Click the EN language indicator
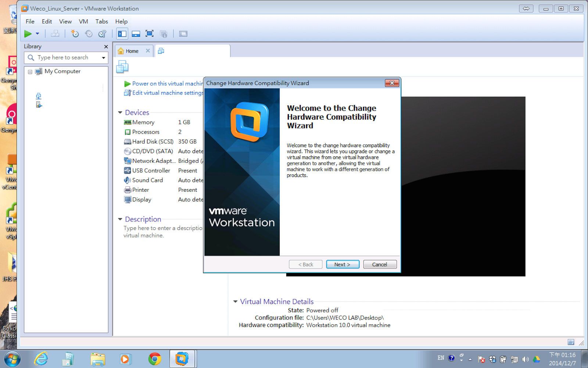The width and height of the screenshot is (588, 368). [x=441, y=358]
